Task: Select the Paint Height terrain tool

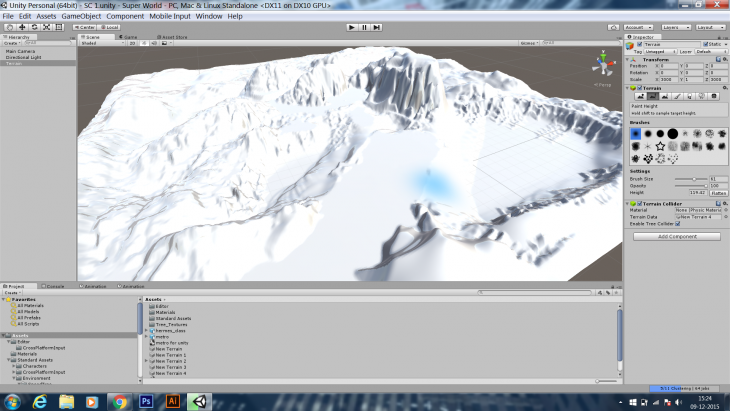Action: tap(651, 96)
